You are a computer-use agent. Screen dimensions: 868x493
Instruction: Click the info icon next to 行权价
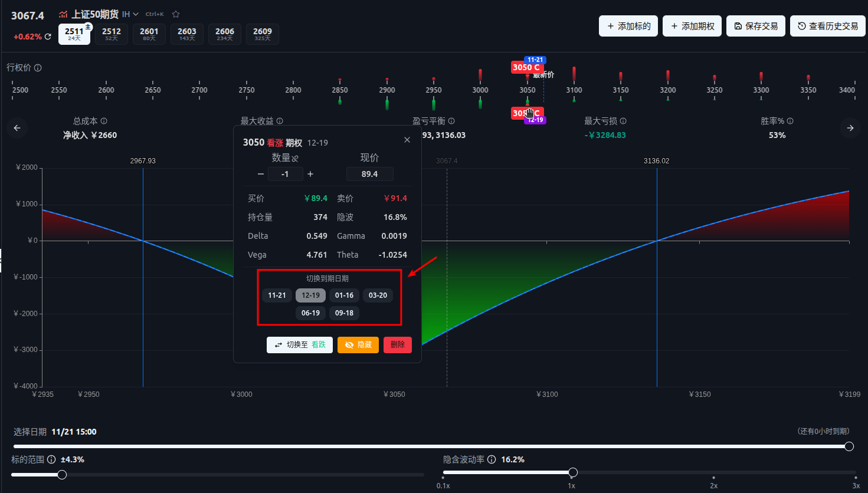[x=38, y=68]
